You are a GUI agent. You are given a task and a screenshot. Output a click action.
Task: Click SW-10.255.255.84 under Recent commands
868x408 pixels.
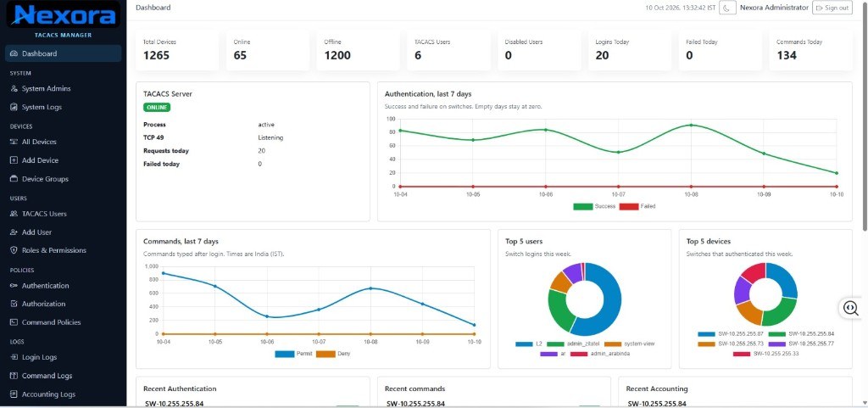pos(415,404)
